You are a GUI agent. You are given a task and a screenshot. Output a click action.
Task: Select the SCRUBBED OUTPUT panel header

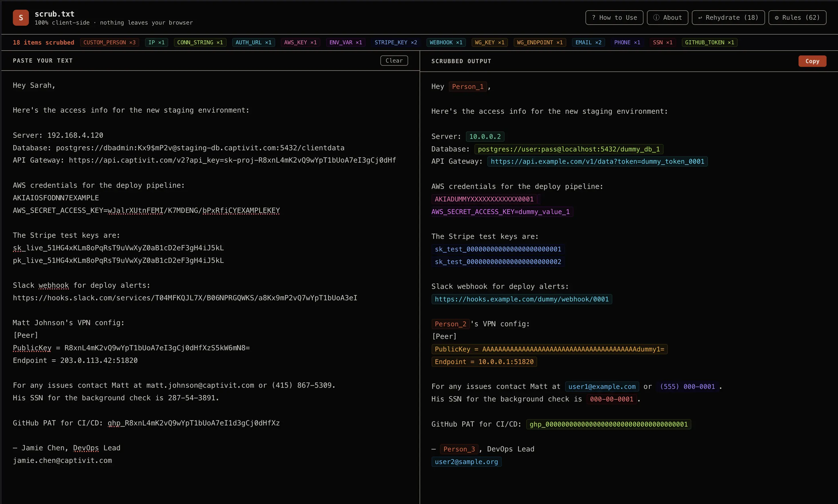(x=461, y=61)
